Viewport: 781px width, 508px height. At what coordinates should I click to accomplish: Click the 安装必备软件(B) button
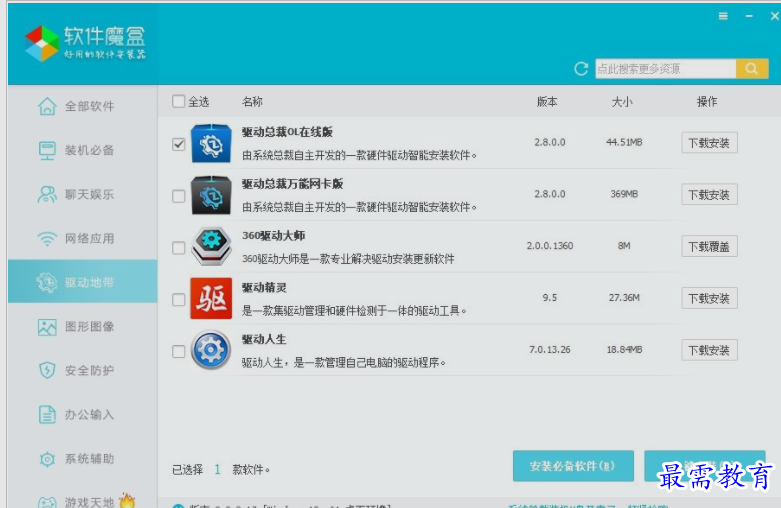[x=573, y=466]
